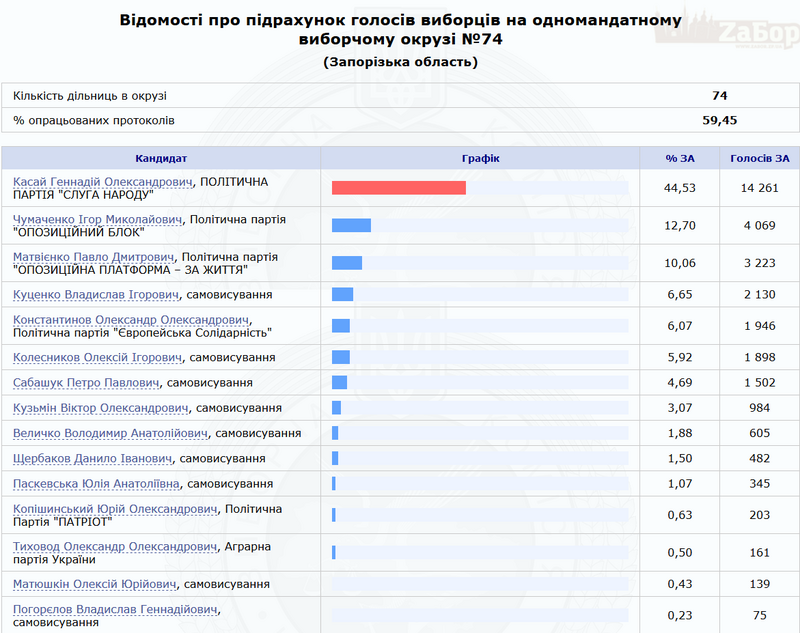Open candidate link Тиховод Олександр Олександрович
800x633 pixels.
point(115,547)
